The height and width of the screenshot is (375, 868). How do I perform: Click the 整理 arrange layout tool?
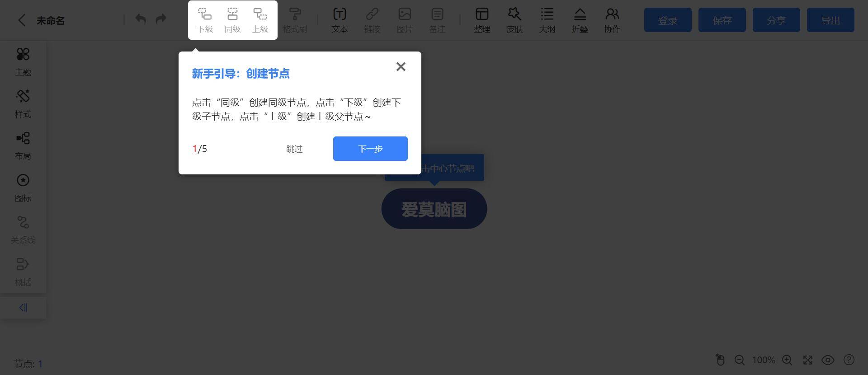[482, 20]
